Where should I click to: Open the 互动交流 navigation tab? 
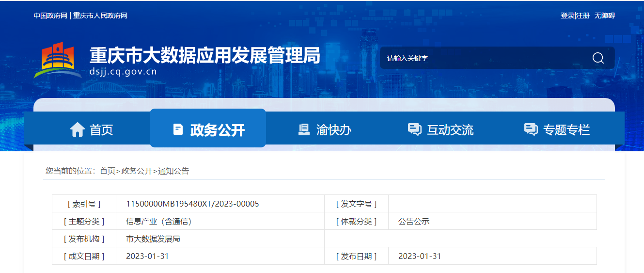point(440,129)
